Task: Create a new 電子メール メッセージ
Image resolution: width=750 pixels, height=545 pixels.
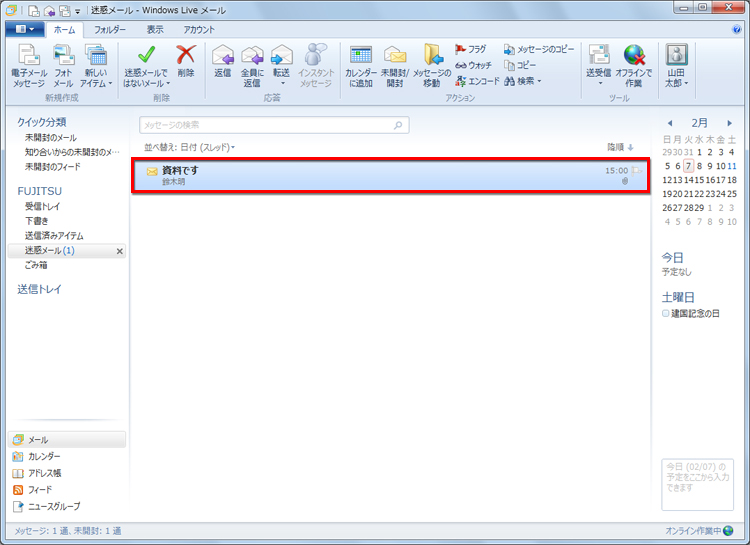Action: (29, 65)
